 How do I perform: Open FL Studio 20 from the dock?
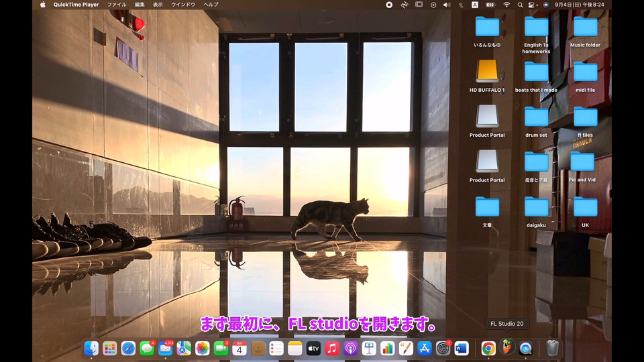coord(507,348)
